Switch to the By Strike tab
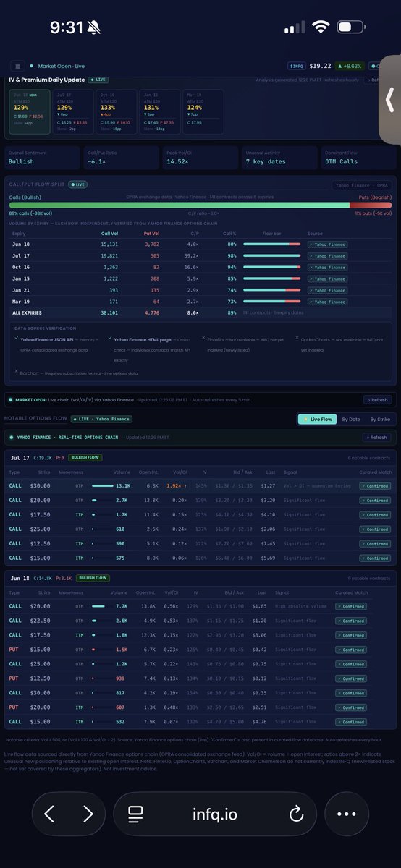The image size is (401, 868). tap(379, 419)
